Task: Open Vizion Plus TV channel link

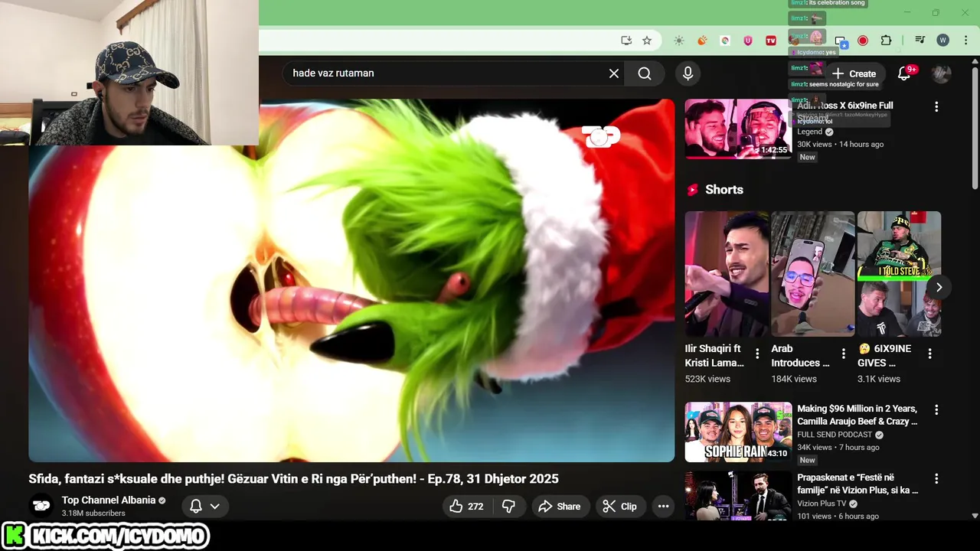Action: coord(822,504)
